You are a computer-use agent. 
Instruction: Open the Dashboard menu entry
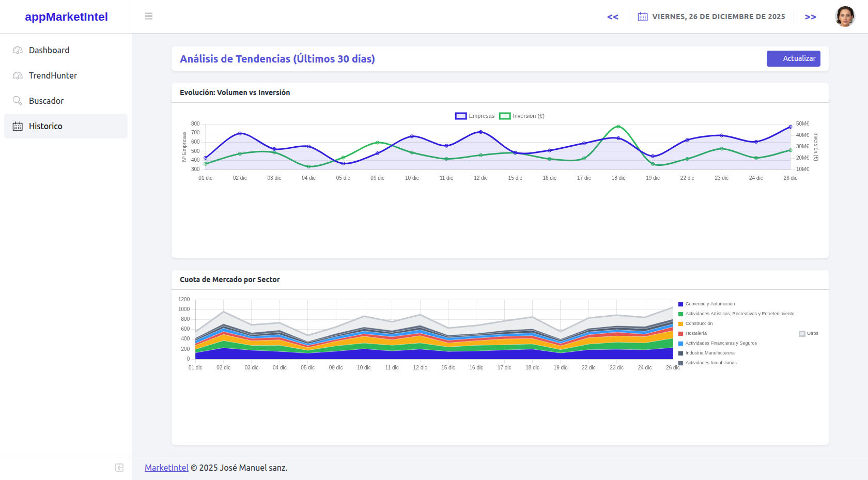tap(49, 50)
